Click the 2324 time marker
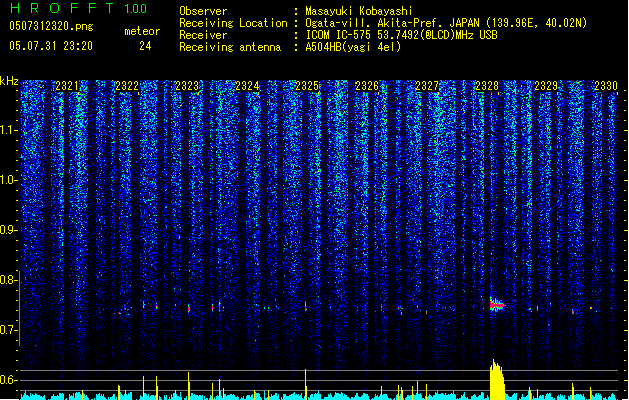The image size is (629, 400). (x=247, y=86)
